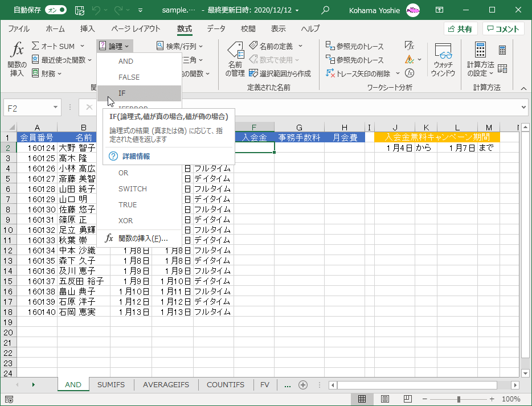Open the 詳細情報 help link in tooltip
532x406 pixels.
136,157
